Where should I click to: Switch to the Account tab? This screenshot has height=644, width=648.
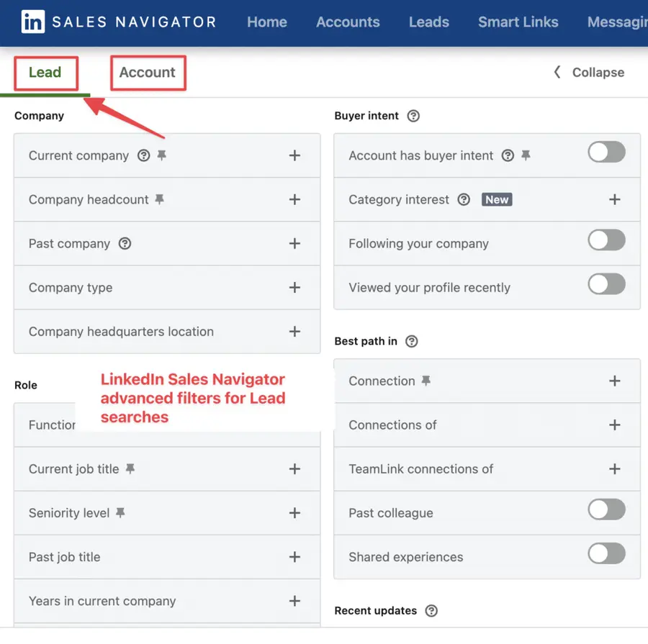click(x=148, y=72)
